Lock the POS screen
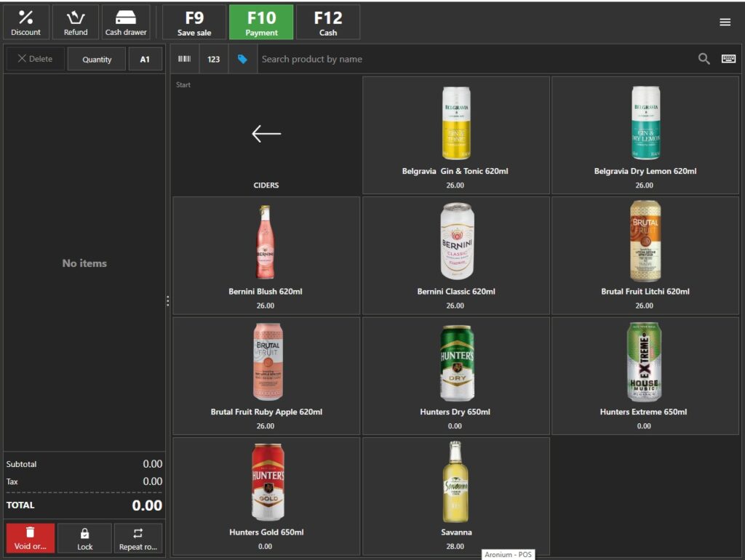 (85, 538)
